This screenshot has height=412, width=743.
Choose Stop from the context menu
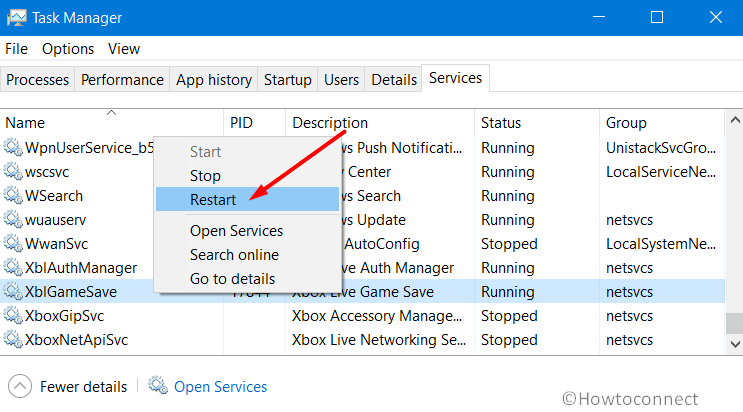(247, 176)
